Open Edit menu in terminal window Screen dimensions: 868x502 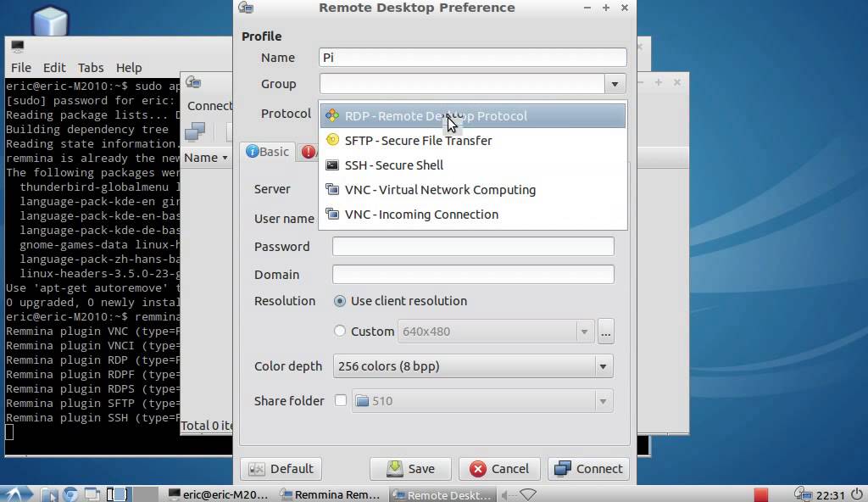(54, 68)
